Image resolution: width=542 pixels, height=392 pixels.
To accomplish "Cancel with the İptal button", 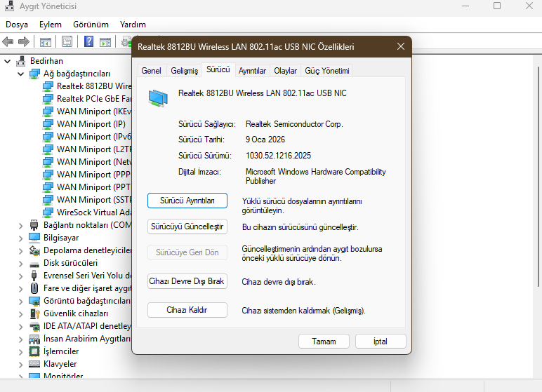I will [381, 342].
